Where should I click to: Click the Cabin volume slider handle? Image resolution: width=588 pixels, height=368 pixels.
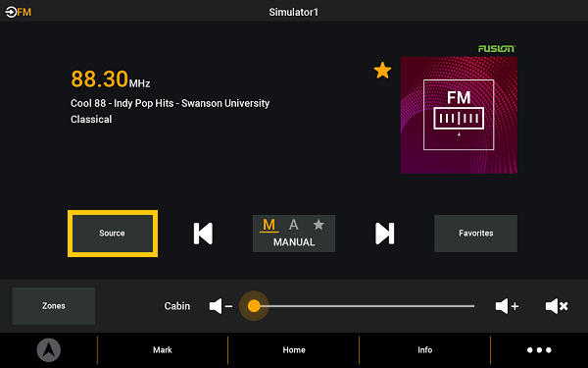click(x=254, y=306)
